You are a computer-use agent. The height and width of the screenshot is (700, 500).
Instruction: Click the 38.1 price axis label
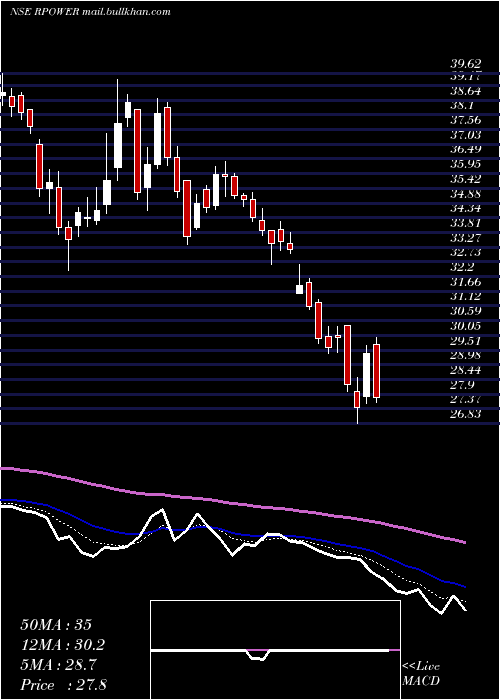click(461, 106)
